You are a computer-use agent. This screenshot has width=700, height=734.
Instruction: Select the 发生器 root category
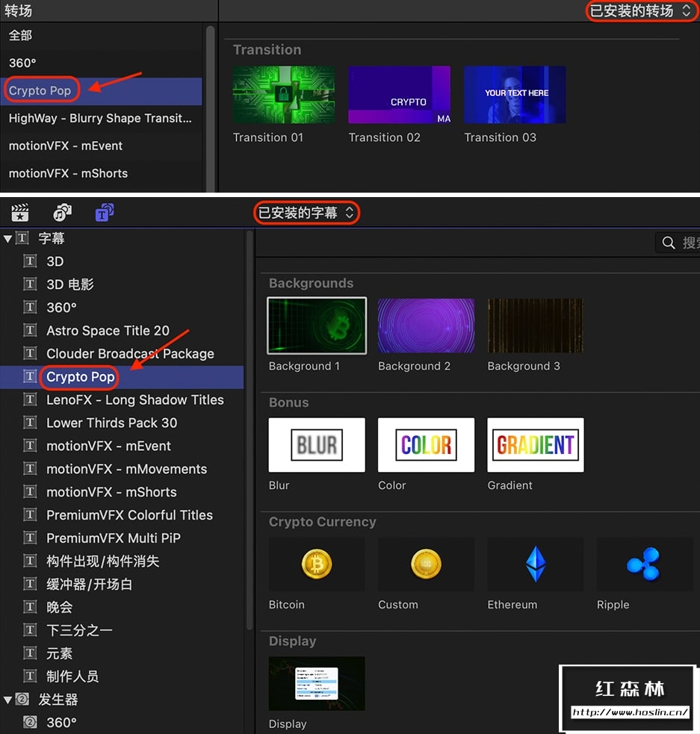(x=122, y=700)
